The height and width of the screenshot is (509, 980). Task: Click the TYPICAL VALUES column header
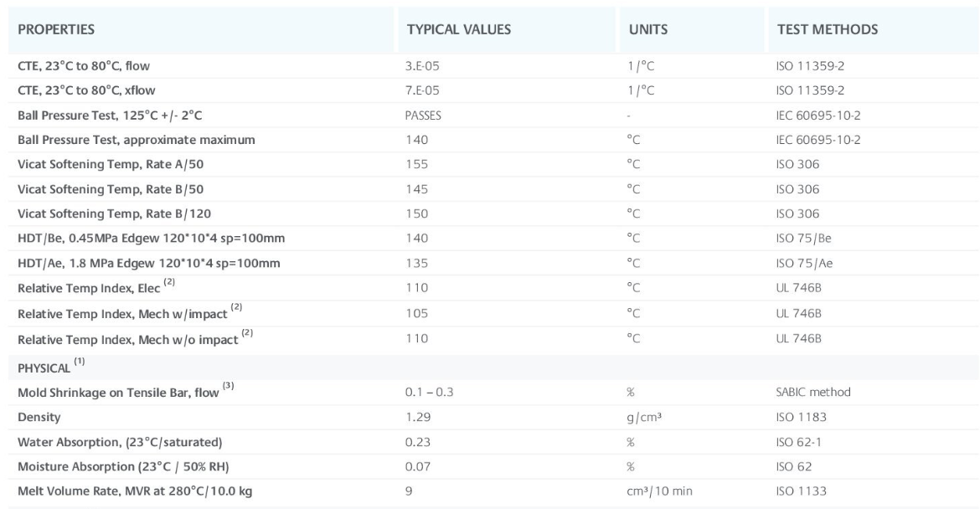458,30
